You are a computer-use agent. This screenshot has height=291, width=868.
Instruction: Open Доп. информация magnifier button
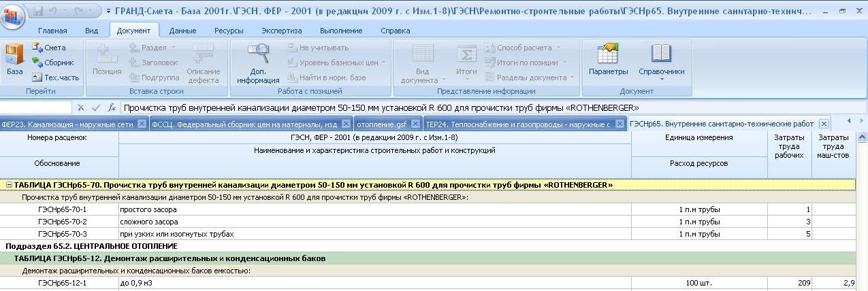coord(258,63)
